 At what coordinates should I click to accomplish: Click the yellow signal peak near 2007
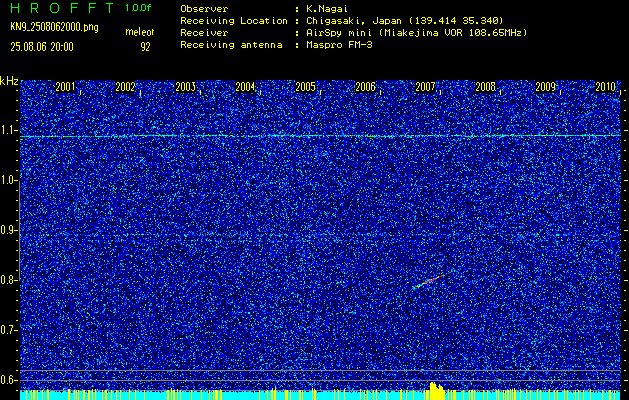(x=437, y=391)
